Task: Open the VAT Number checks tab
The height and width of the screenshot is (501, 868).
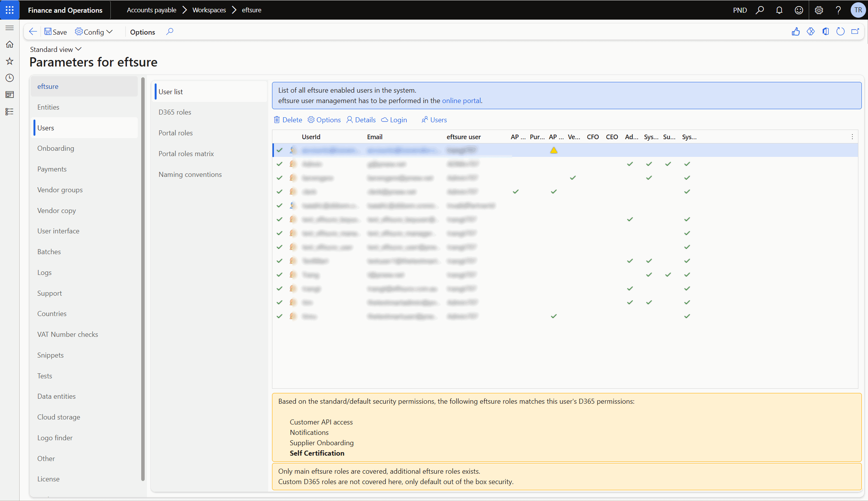Action: pos(84,335)
